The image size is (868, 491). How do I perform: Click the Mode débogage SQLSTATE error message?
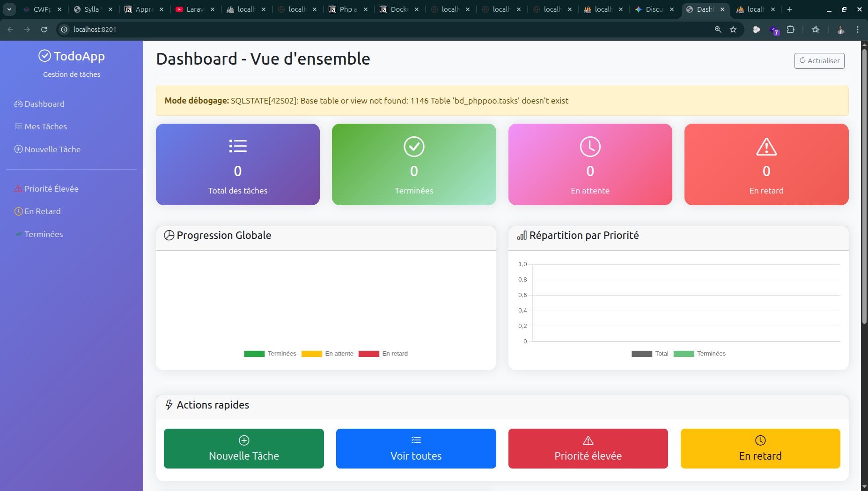(x=366, y=101)
